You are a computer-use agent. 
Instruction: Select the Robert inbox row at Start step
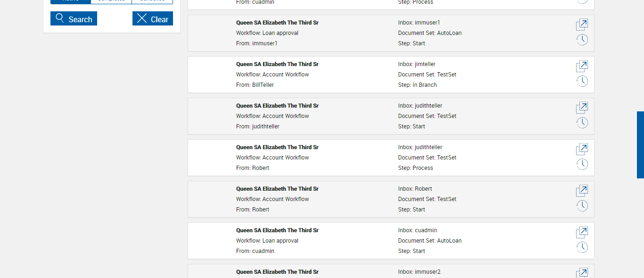pos(358,199)
